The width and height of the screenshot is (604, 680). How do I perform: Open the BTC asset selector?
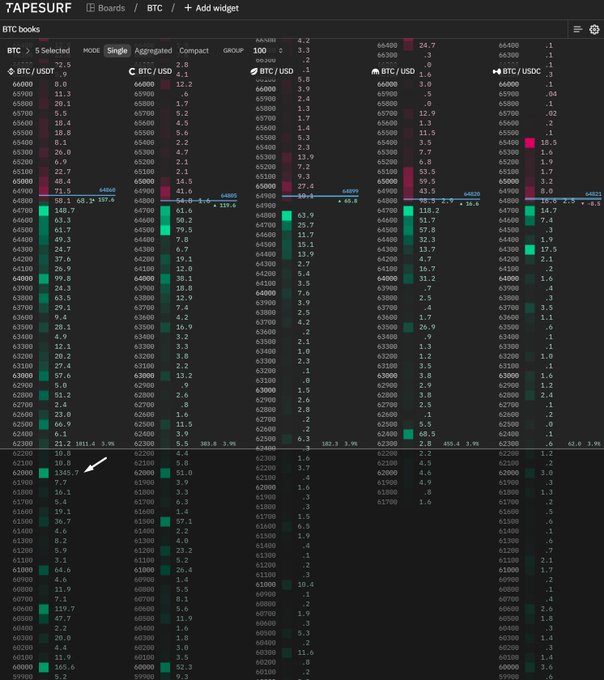(14, 51)
